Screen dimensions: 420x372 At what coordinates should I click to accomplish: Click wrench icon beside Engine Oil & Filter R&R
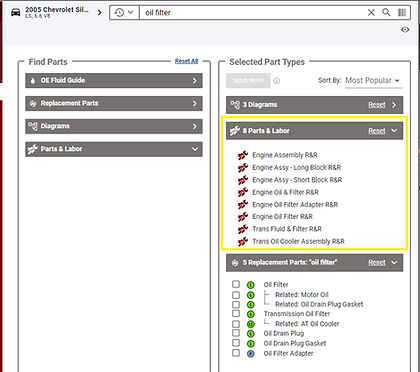243,192
